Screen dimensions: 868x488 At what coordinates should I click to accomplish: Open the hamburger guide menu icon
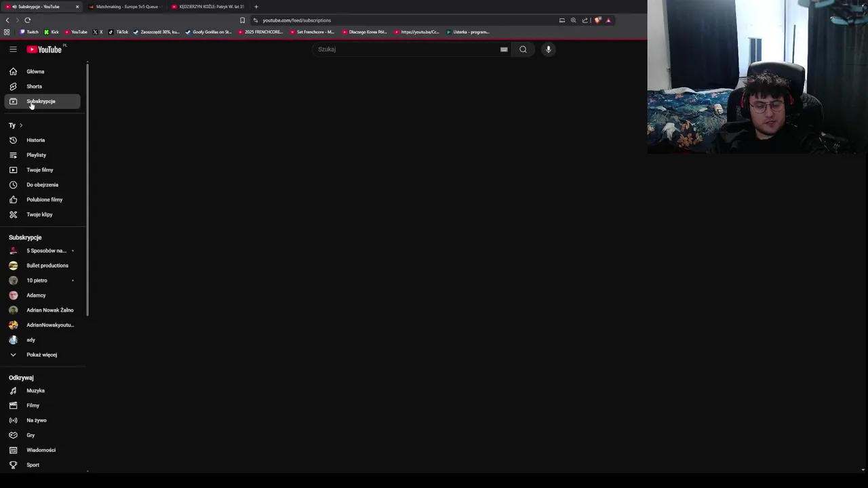[13, 49]
